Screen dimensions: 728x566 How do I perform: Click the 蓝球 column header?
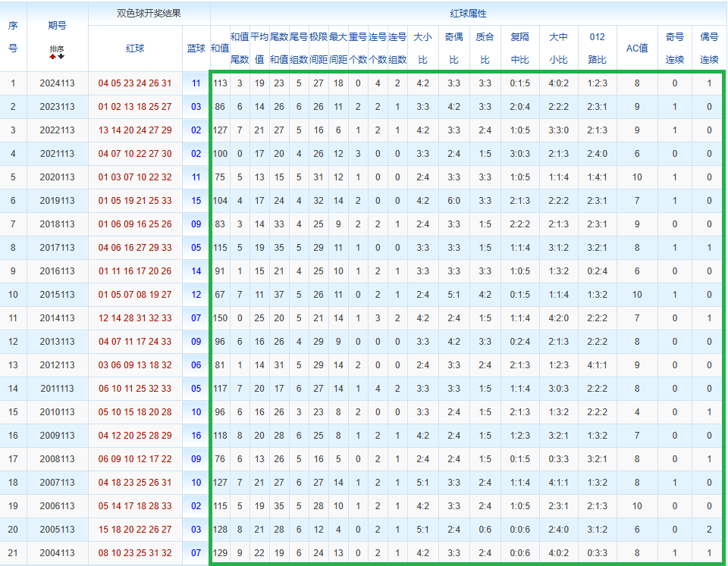click(196, 48)
